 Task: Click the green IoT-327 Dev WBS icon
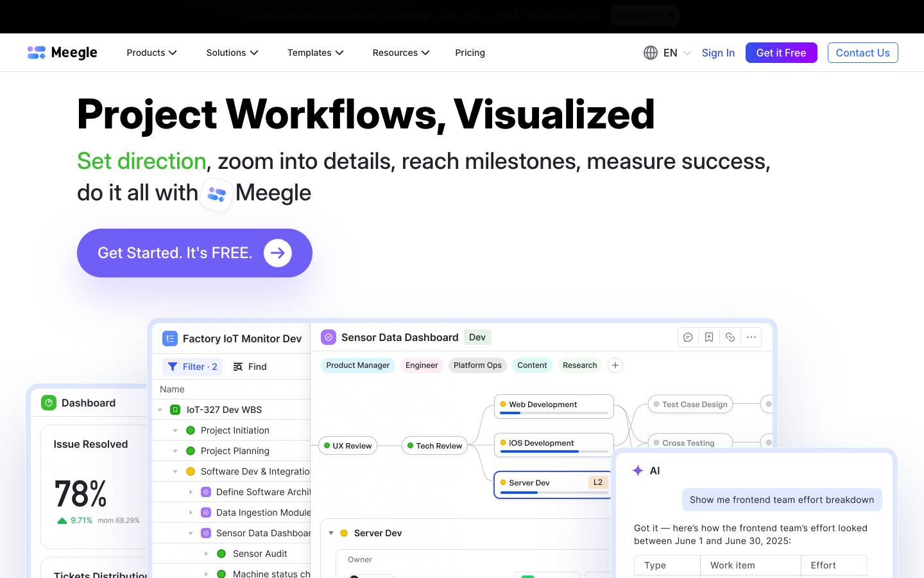(x=175, y=410)
